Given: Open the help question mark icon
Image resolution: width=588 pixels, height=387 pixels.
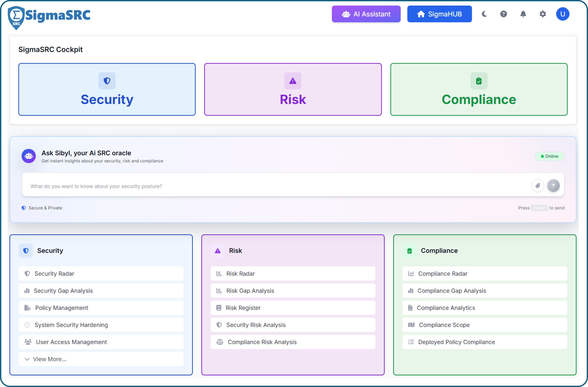Looking at the screenshot, I should 504,14.
